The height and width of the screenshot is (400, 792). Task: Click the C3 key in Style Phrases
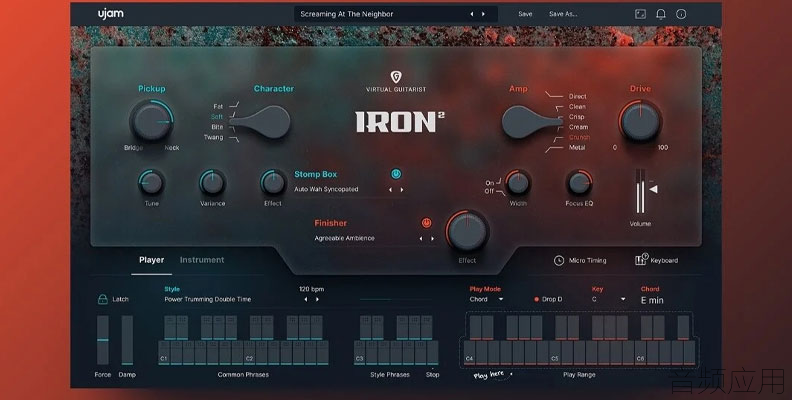360,353
